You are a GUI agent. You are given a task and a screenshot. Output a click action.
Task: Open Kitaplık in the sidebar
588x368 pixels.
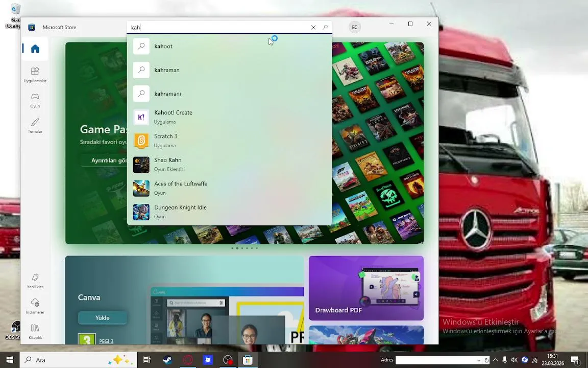[35, 332]
